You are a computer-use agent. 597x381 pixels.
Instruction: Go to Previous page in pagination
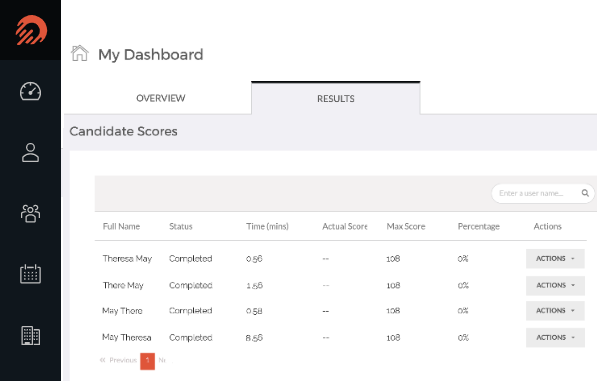point(118,360)
